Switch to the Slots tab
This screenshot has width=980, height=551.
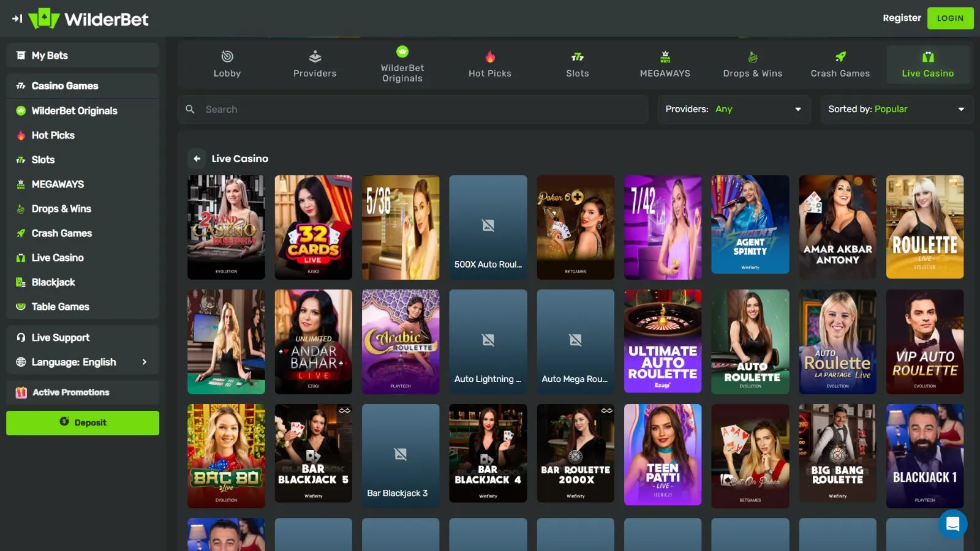pyautogui.click(x=577, y=64)
